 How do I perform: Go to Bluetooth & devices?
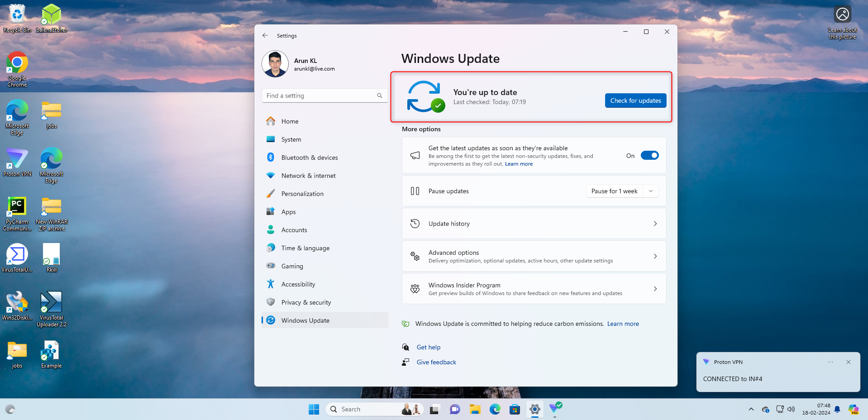tap(324, 157)
